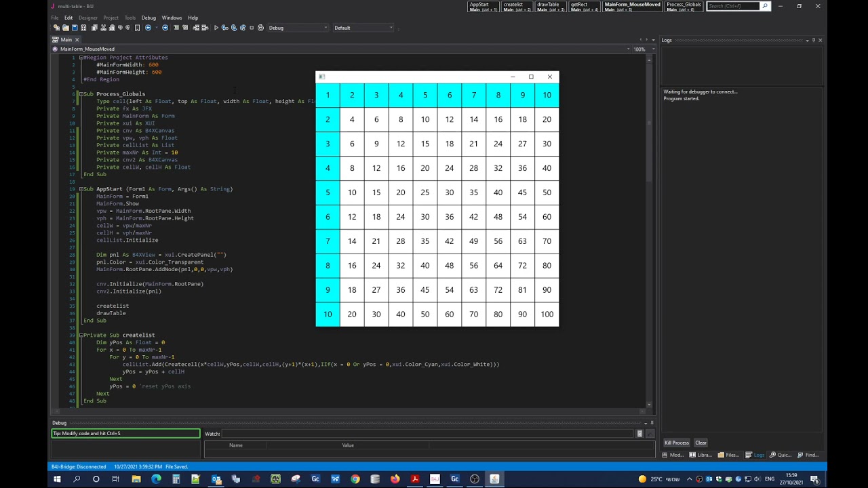Viewport: 868px width, 488px height.
Task: Click the Redo toolbar icon
Action: (128, 28)
